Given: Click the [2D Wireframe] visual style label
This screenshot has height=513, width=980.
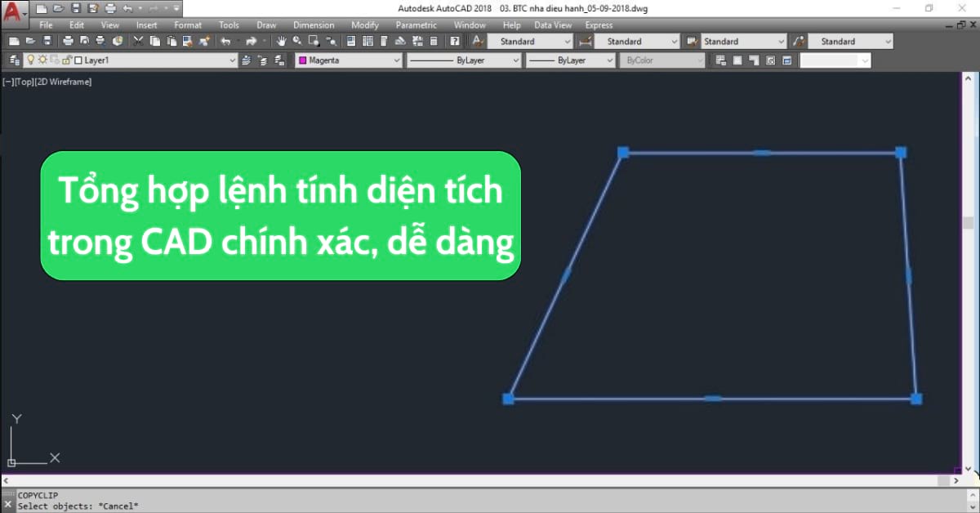Looking at the screenshot, I should [65, 82].
